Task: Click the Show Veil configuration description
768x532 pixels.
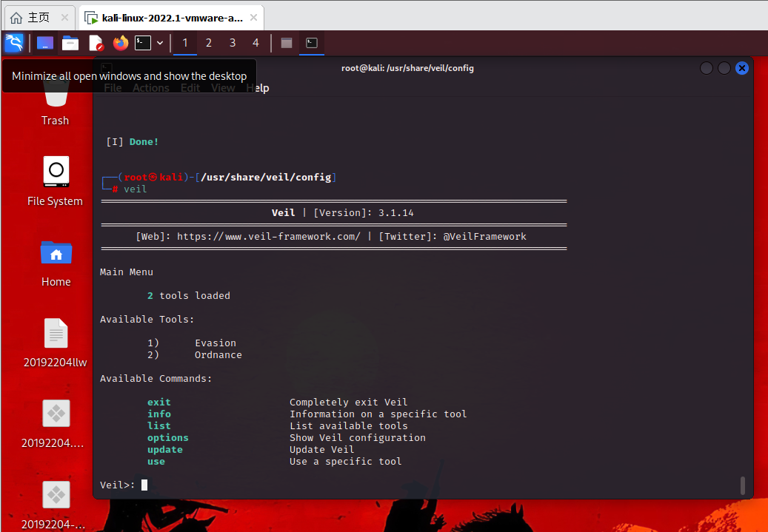Action: [x=358, y=437]
